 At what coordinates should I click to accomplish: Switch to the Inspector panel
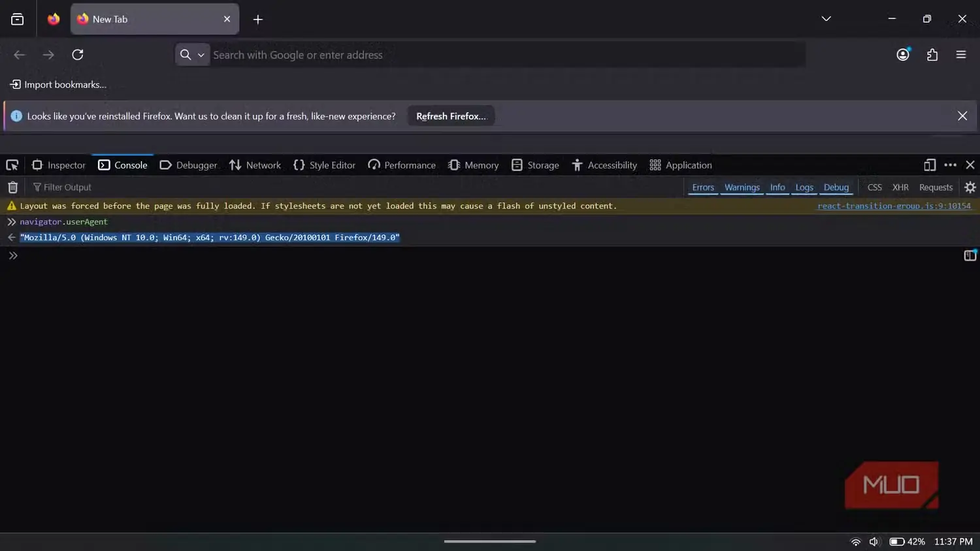(x=59, y=165)
